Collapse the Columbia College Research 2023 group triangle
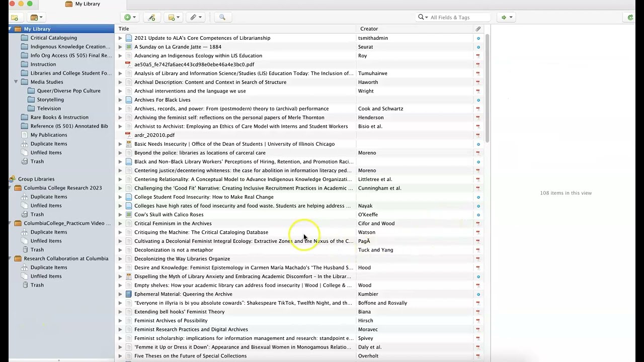 point(10,188)
